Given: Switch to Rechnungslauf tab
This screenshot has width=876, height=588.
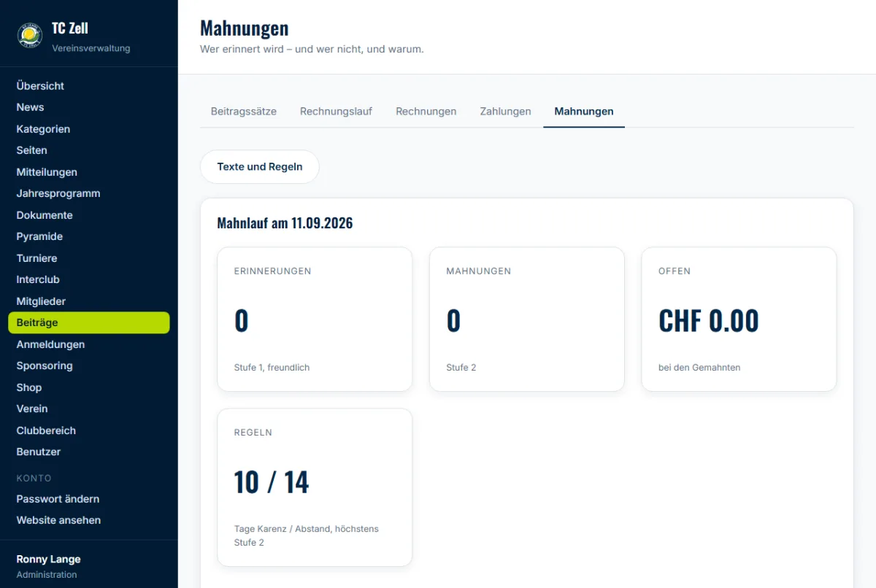Looking at the screenshot, I should pyautogui.click(x=336, y=112).
